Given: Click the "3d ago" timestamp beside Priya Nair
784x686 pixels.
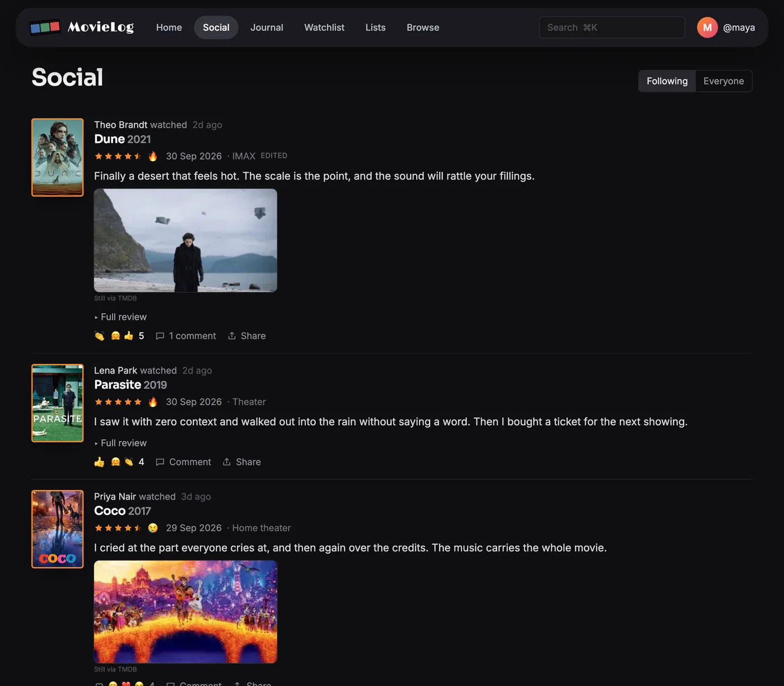Looking at the screenshot, I should tap(196, 497).
